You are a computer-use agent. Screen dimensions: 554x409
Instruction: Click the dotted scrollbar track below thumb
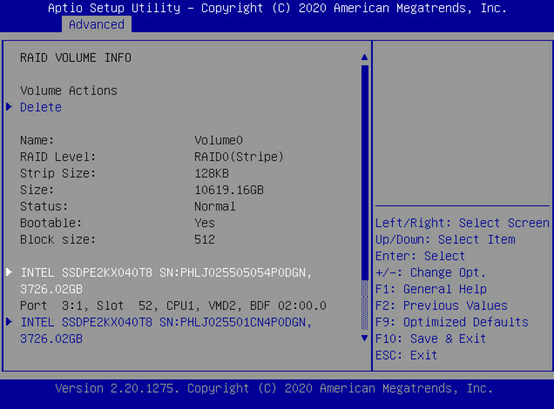pos(365,305)
